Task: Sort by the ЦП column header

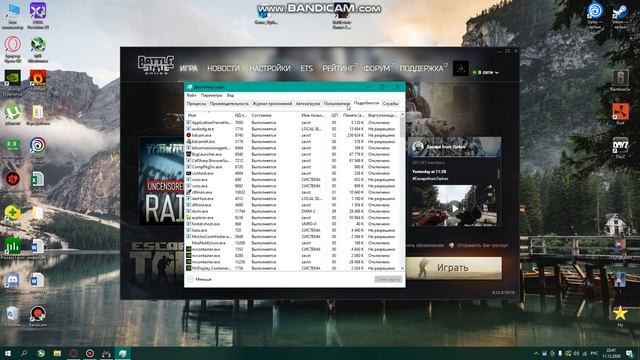Action: (334, 116)
